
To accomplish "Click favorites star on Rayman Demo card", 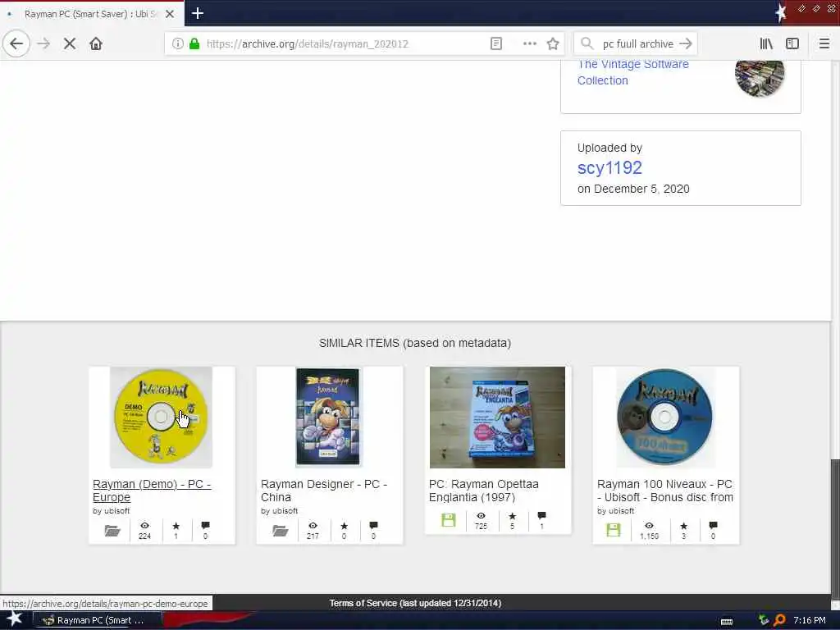I will [x=176, y=526].
